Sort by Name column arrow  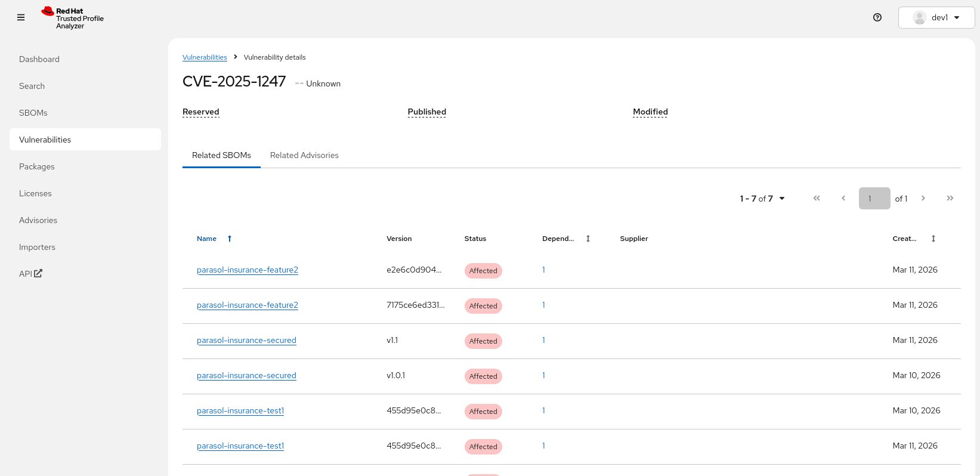coord(230,239)
